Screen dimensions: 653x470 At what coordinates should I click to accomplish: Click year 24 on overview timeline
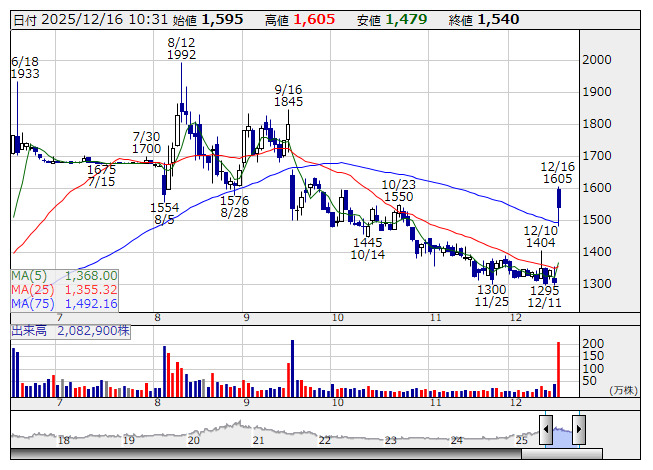(x=456, y=440)
